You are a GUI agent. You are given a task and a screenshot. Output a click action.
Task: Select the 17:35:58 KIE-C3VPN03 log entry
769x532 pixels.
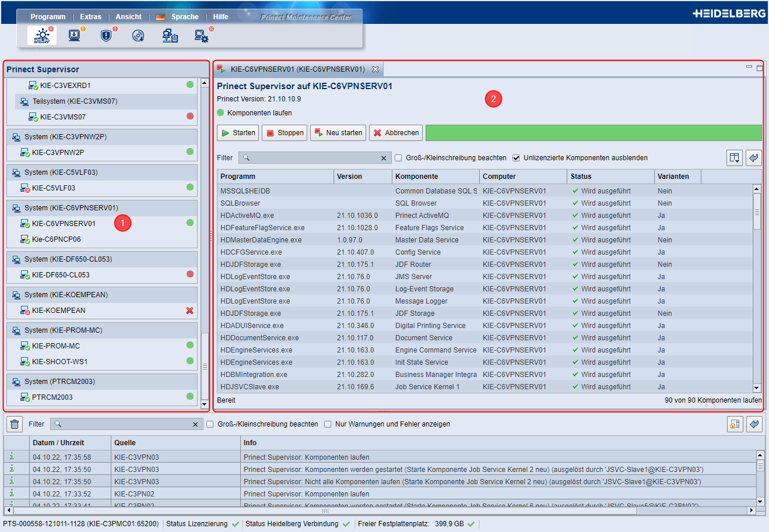(x=380, y=457)
